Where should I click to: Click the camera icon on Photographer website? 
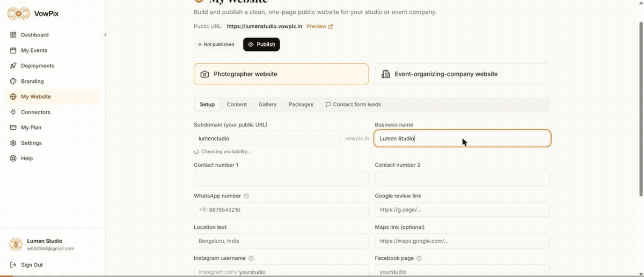pos(204,74)
